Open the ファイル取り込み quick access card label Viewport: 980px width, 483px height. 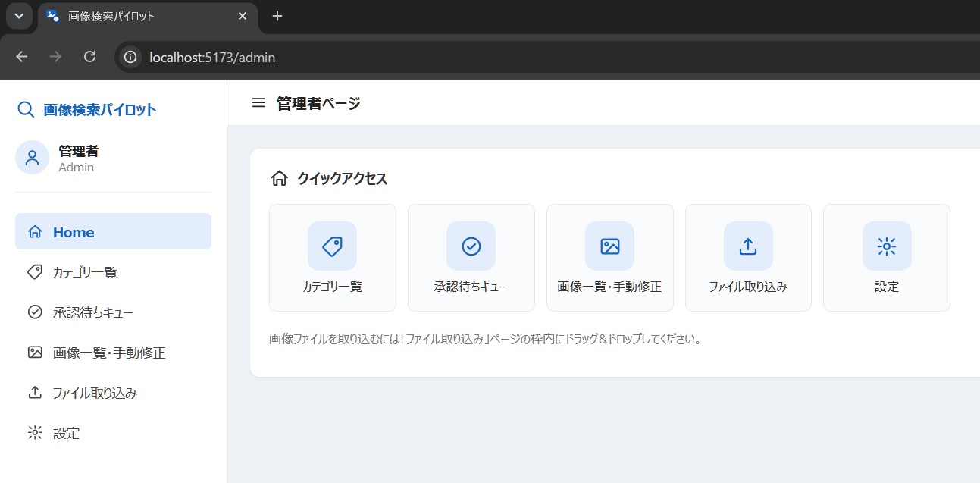click(748, 287)
